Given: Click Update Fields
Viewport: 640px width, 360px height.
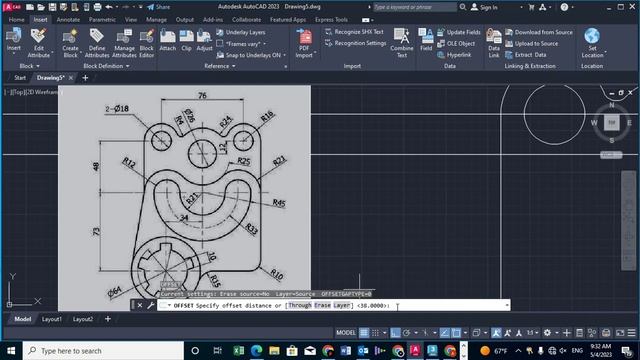Looking at the screenshot, I should tap(459, 32).
